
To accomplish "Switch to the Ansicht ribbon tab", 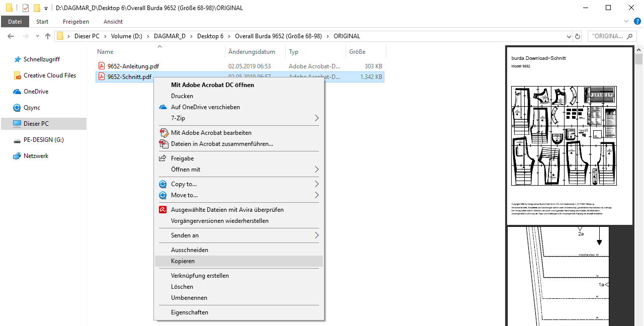I will [x=113, y=22].
